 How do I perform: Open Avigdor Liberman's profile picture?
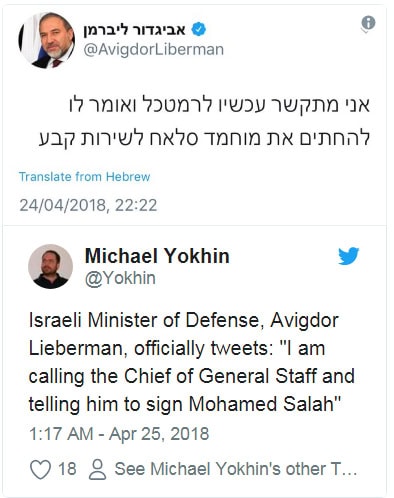tap(47, 40)
